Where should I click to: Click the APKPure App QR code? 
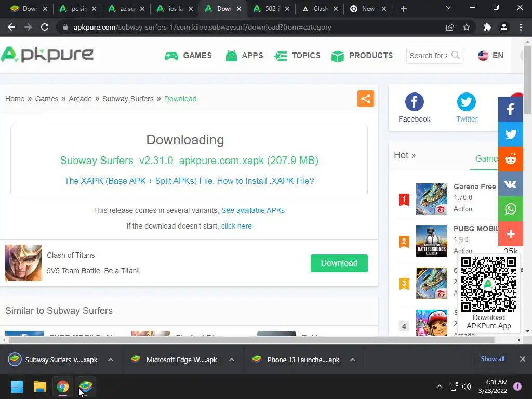coord(488,284)
